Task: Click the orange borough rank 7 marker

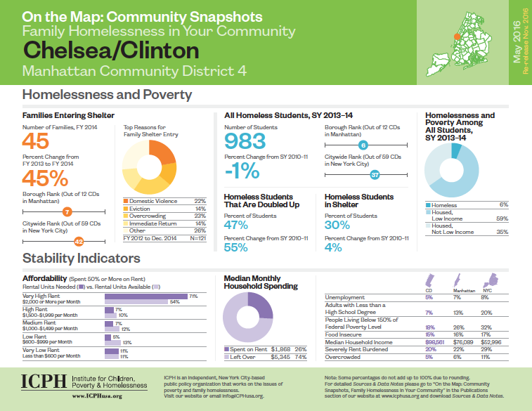Action: point(67,211)
